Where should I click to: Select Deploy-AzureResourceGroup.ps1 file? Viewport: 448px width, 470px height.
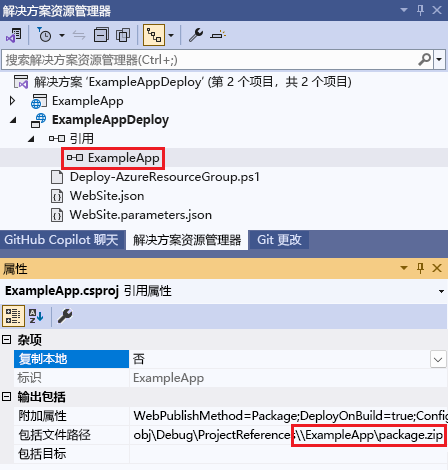tap(165, 177)
